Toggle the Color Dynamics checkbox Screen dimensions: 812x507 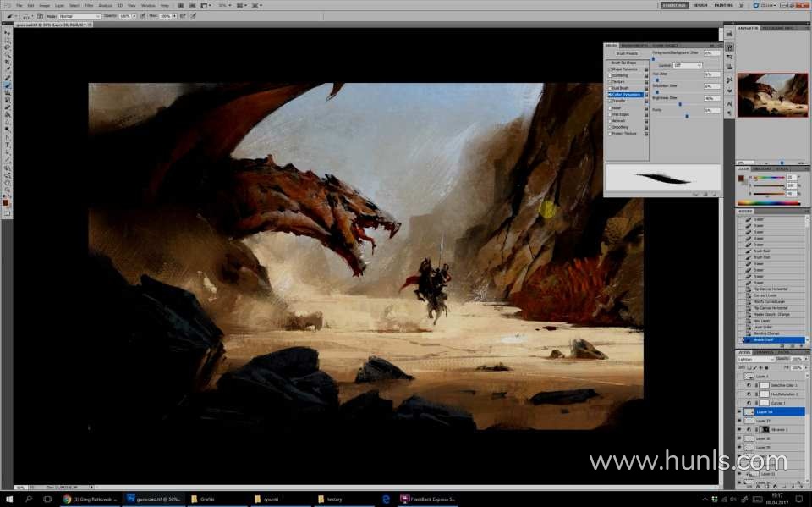[x=609, y=95]
